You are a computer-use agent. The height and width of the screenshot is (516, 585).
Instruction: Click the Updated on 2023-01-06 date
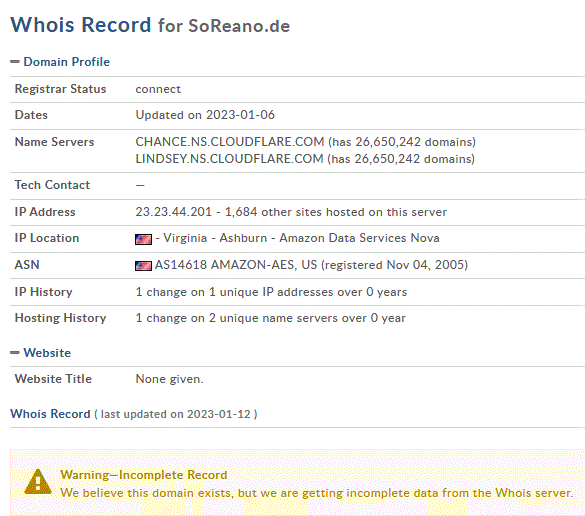[x=205, y=115]
